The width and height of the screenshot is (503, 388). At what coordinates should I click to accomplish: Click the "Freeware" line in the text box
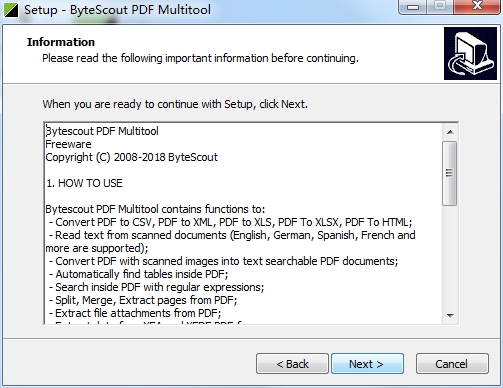pos(68,144)
